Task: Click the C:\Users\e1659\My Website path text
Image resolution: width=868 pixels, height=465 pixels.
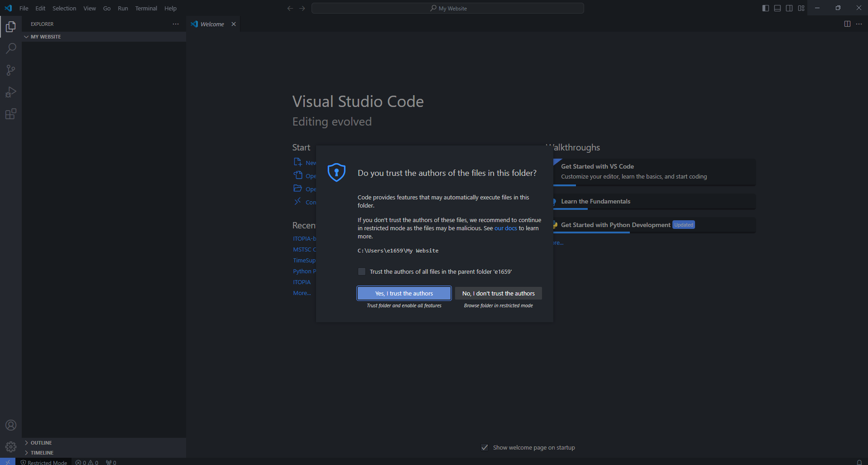Action: (398, 251)
